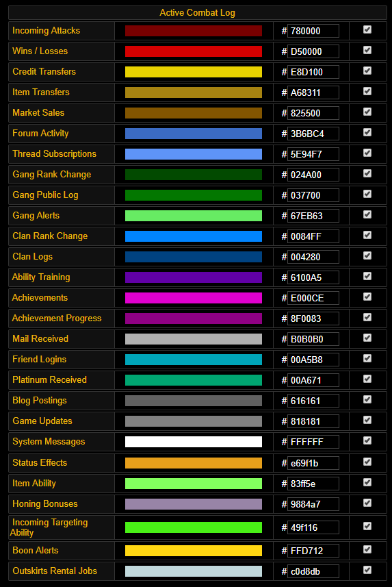Uncheck the Outskirts Rental Jobs checkbox
The width and height of the screenshot is (392, 587).
point(367,570)
